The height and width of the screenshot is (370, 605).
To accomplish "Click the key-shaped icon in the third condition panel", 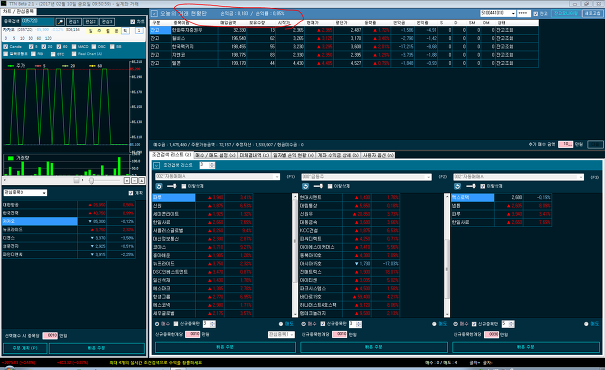I will (x=471, y=186).
